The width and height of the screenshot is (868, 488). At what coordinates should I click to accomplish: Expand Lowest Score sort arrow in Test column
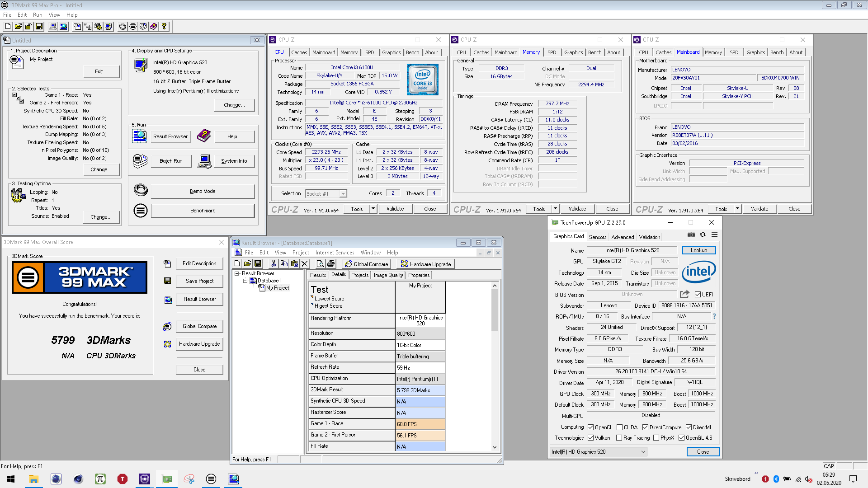coord(312,297)
